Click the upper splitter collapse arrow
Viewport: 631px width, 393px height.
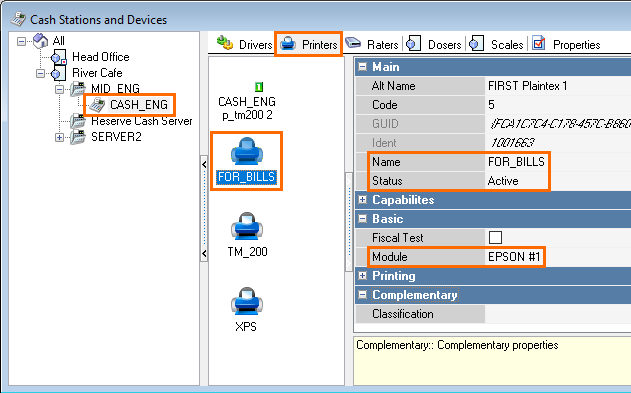pos(204,165)
